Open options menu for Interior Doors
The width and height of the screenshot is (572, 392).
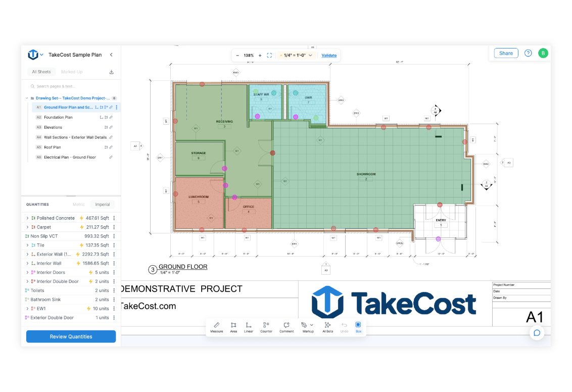(114, 272)
